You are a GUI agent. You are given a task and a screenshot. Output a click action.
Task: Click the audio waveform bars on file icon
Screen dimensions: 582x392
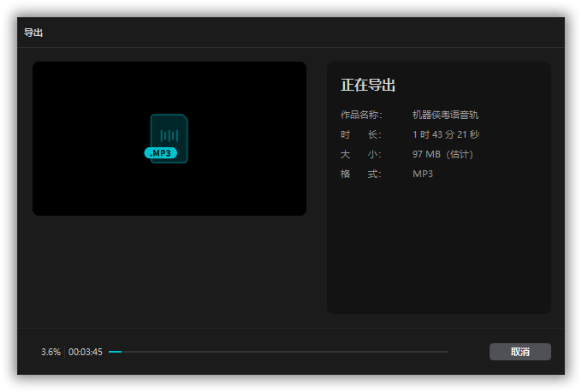coord(169,135)
